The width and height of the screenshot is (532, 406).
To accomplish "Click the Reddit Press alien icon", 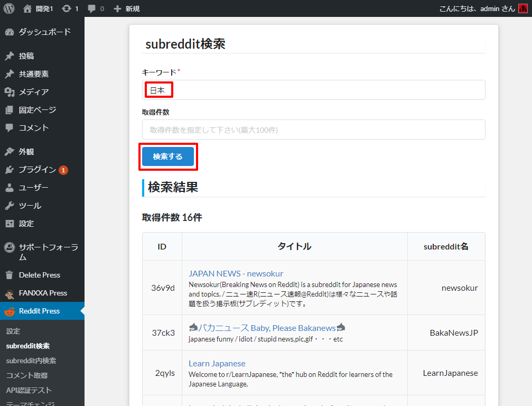I will click(x=11, y=311).
